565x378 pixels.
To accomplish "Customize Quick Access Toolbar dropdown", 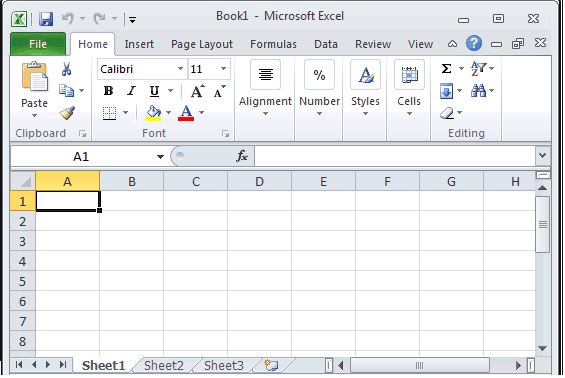I will coord(133,20).
